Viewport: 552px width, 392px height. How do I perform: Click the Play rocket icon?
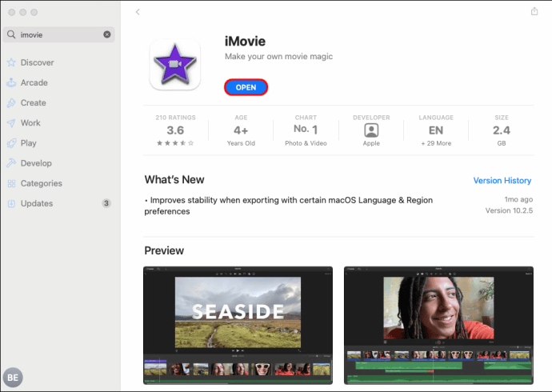coord(11,143)
